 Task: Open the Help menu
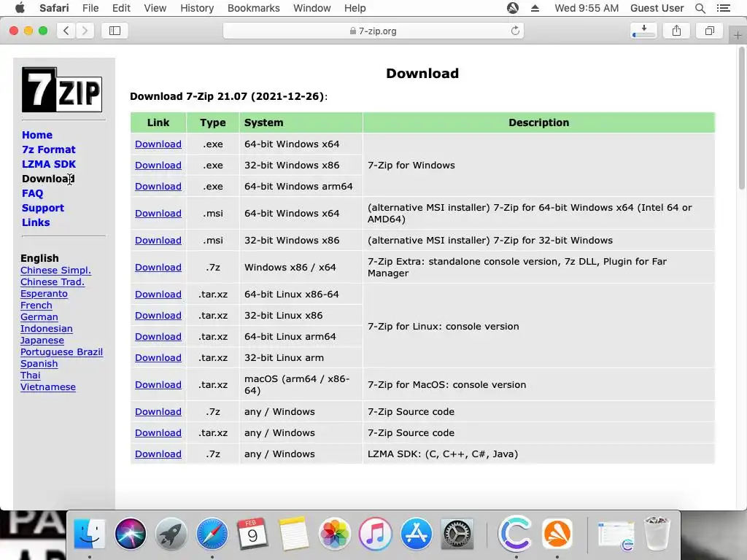point(355,8)
